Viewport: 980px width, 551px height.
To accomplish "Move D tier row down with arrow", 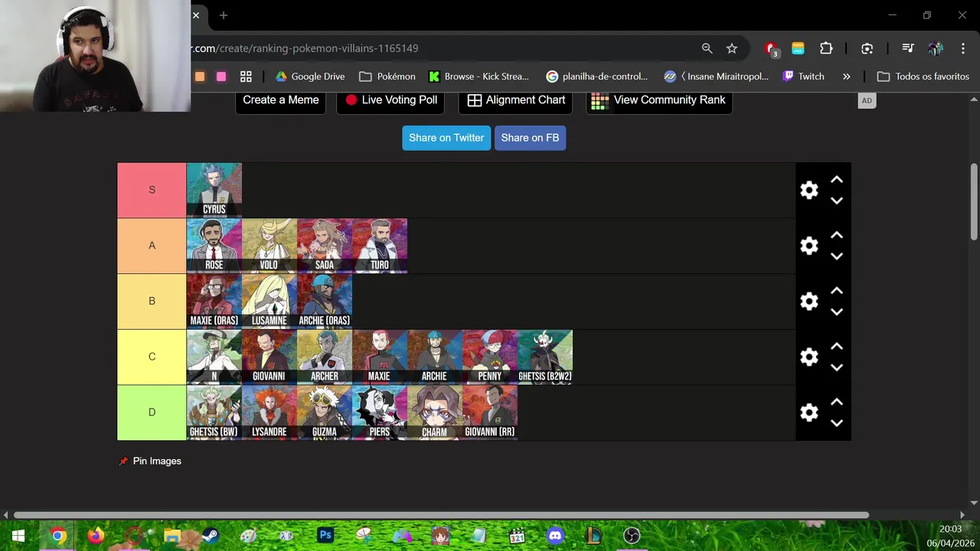I will [837, 423].
